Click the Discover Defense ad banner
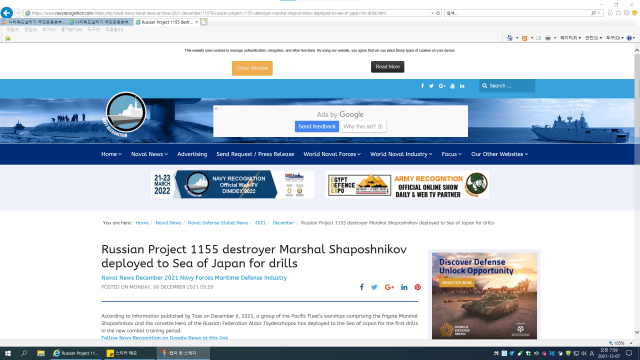640x360 pixels. tap(484, 296)
